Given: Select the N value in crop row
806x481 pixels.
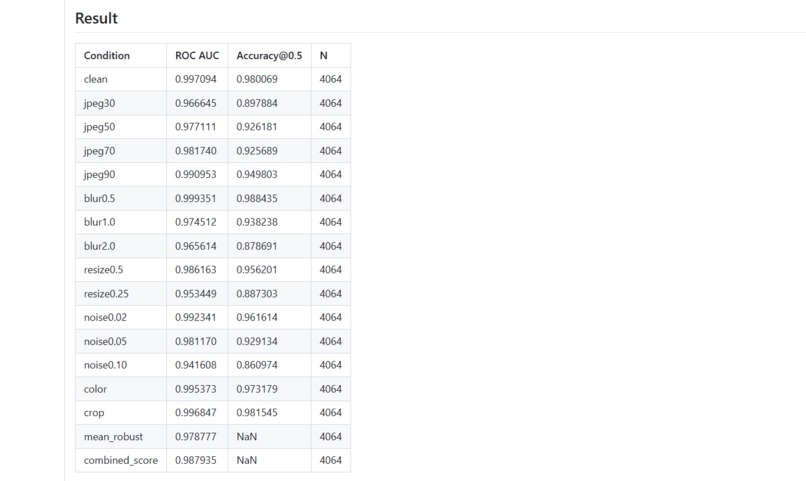Looking at the screenshot, I should coord(331,413).
